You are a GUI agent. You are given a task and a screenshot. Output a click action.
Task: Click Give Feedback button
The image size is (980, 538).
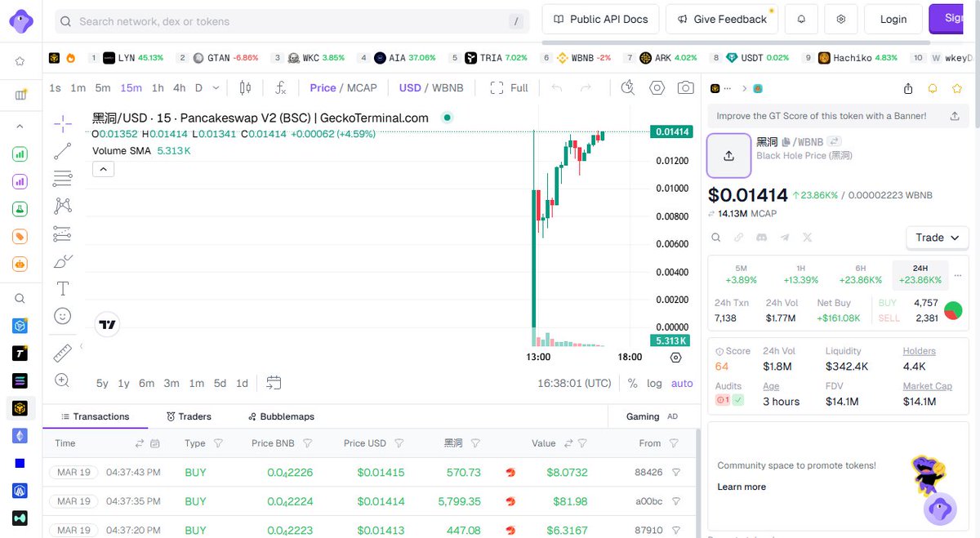pos(722,19)
